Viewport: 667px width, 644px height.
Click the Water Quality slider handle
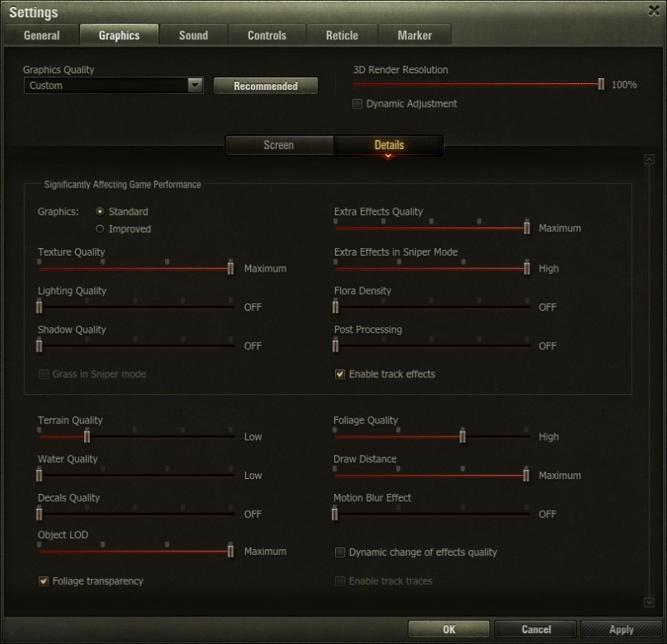(x=39, y=475)
